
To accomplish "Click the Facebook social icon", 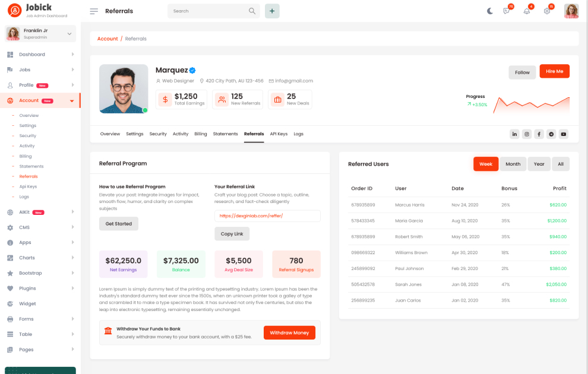I will [539, 134].
